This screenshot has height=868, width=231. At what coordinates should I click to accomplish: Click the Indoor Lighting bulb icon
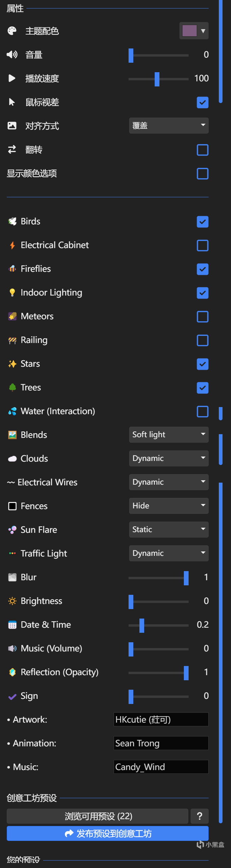point(12,292)
